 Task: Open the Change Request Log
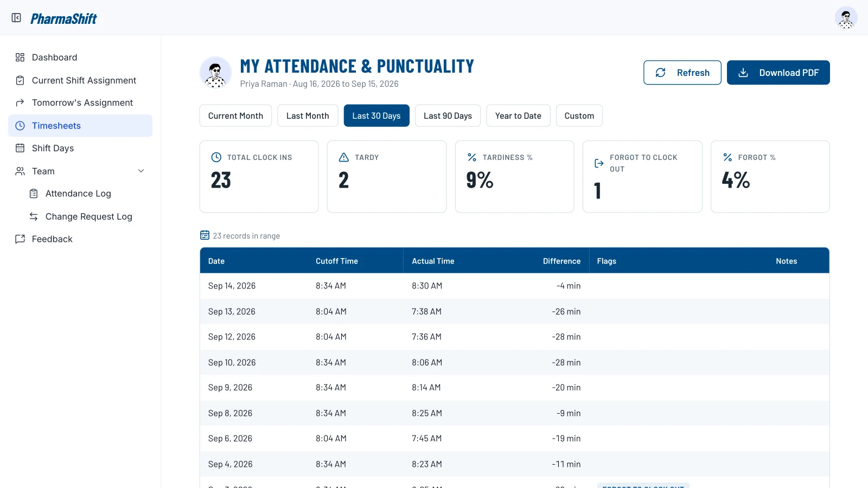(87, 216)
